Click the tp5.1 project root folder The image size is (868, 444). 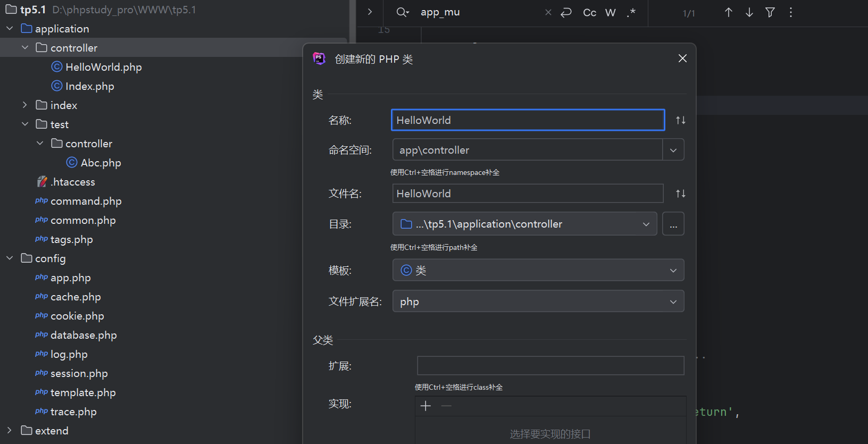pos(33,10)
